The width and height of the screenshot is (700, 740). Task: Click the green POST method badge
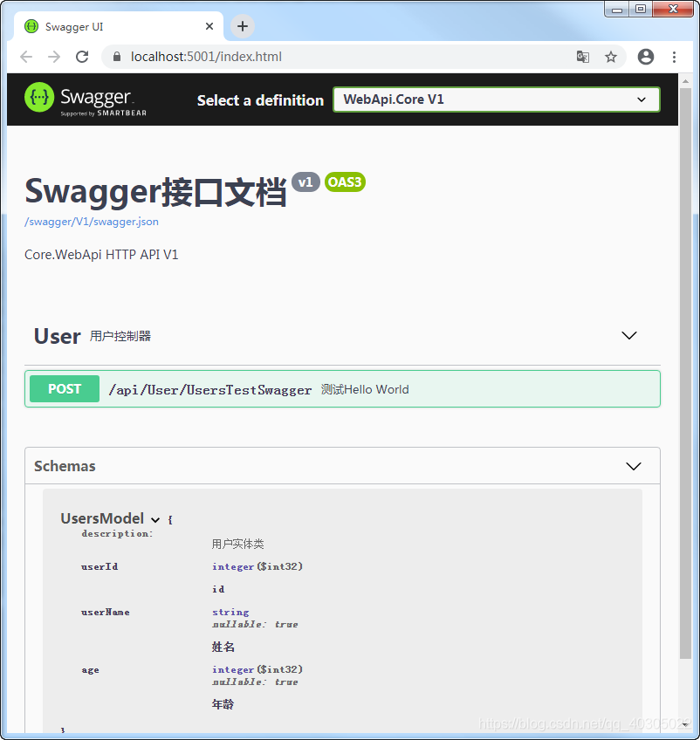65,389
